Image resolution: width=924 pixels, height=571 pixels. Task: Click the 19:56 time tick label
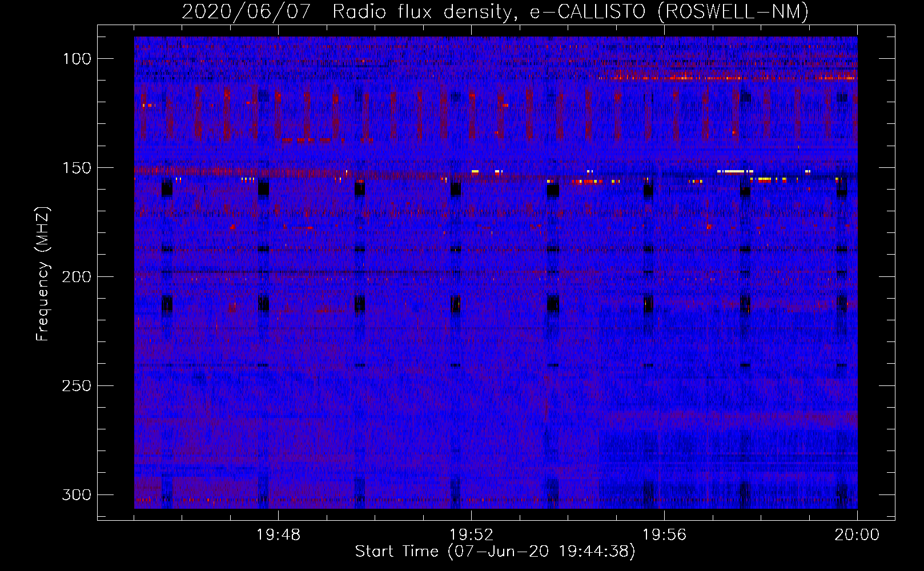point(664,535)
